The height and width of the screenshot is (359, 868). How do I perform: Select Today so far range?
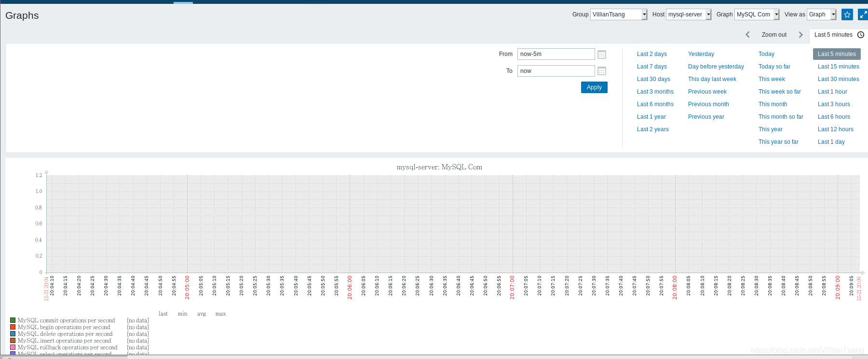point(774,67)
